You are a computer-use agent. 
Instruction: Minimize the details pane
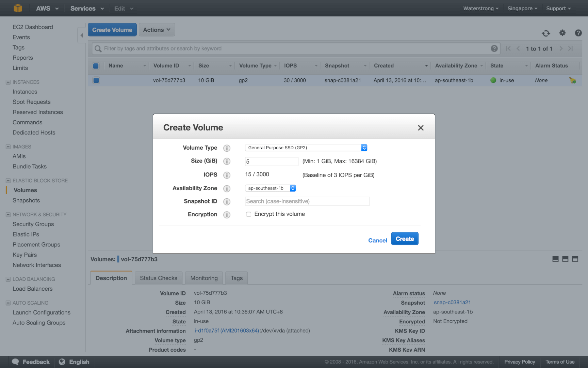(555, 259)
